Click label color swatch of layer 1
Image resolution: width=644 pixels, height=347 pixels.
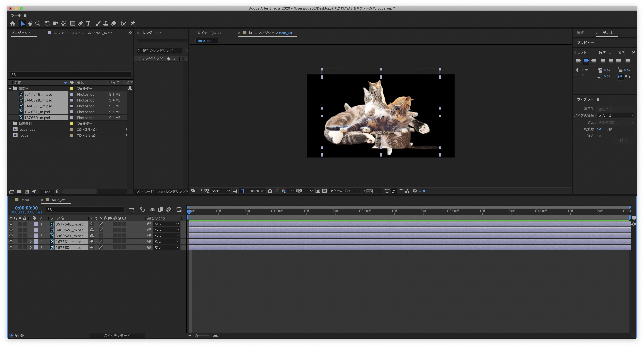(x=36, y=224)
